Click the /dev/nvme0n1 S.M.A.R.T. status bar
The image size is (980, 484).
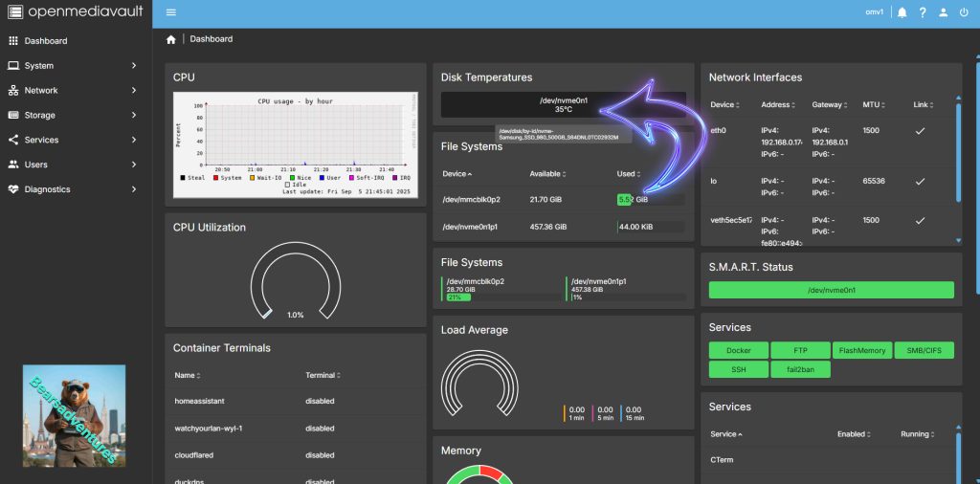pos(831,290)
